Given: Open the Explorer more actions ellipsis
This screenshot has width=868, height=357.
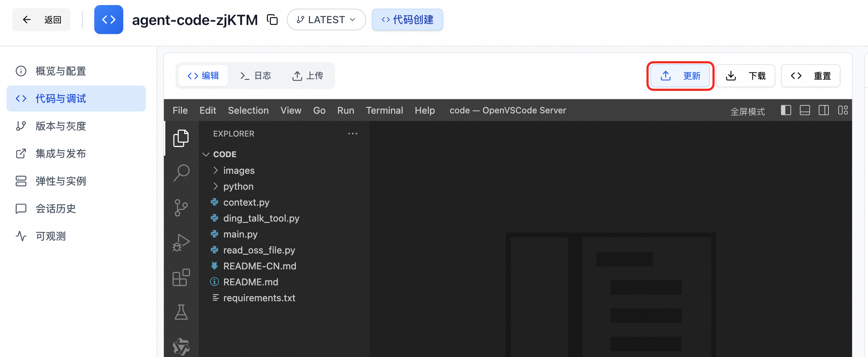Looking at the screenshot, I should [353, 134].
